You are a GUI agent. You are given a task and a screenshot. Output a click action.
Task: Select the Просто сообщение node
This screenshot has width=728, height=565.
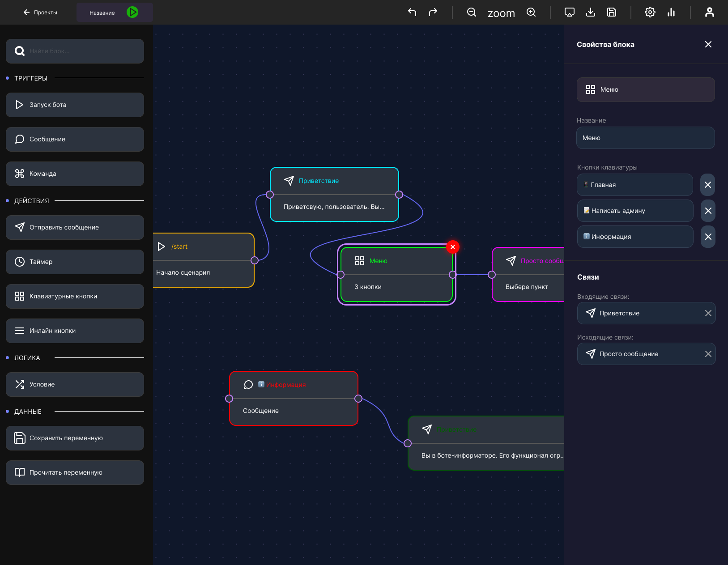pos(528,275)
